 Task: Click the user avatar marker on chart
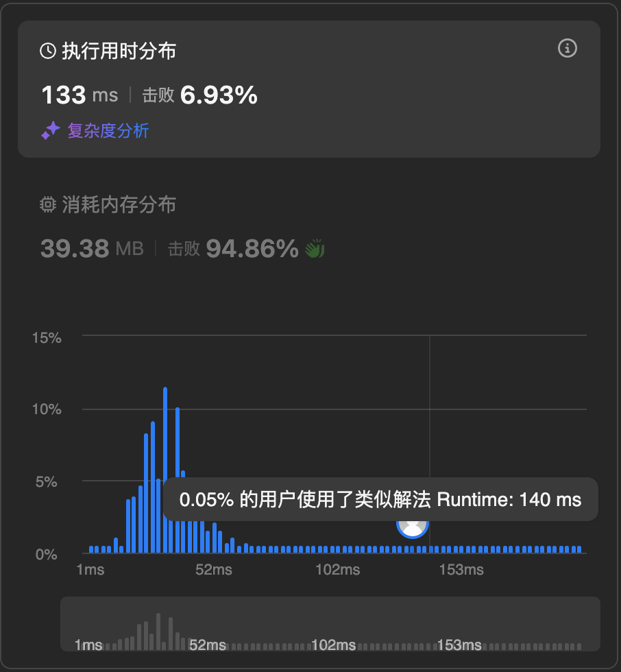pos(413,527)
